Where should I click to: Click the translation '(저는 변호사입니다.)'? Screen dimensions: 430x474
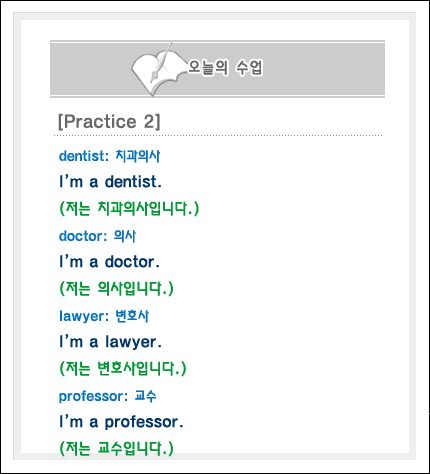tap(123, 368)
